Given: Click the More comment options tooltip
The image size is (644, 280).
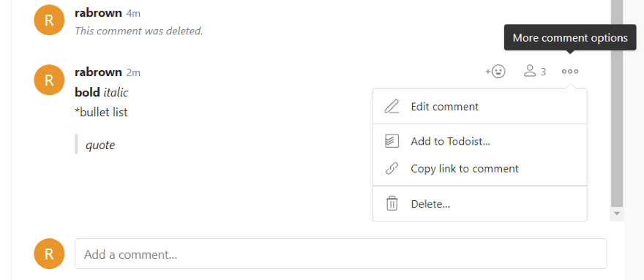Looking at the screenshot, I should (x=570, y=38).
